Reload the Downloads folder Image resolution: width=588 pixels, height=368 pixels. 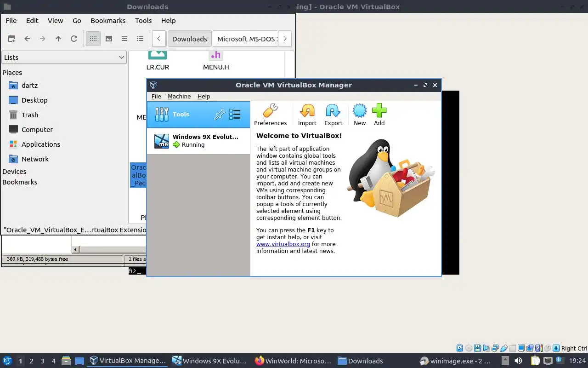[74, 39]
